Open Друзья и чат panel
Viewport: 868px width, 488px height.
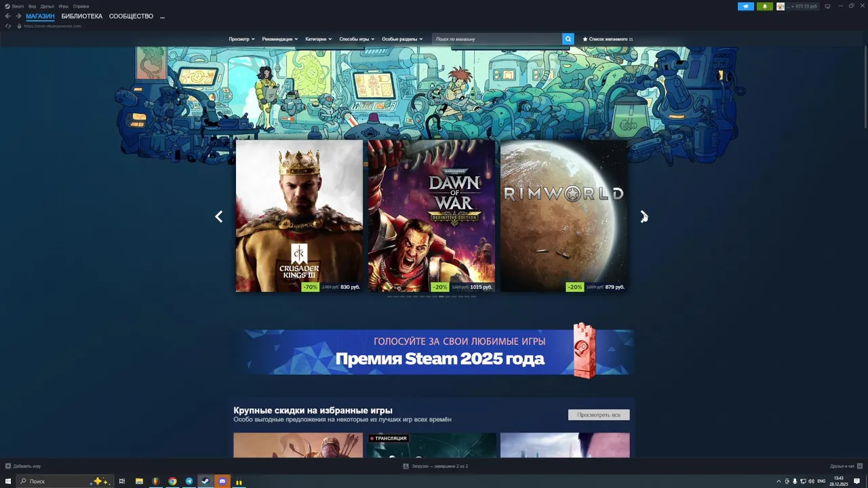click(846, 466)
